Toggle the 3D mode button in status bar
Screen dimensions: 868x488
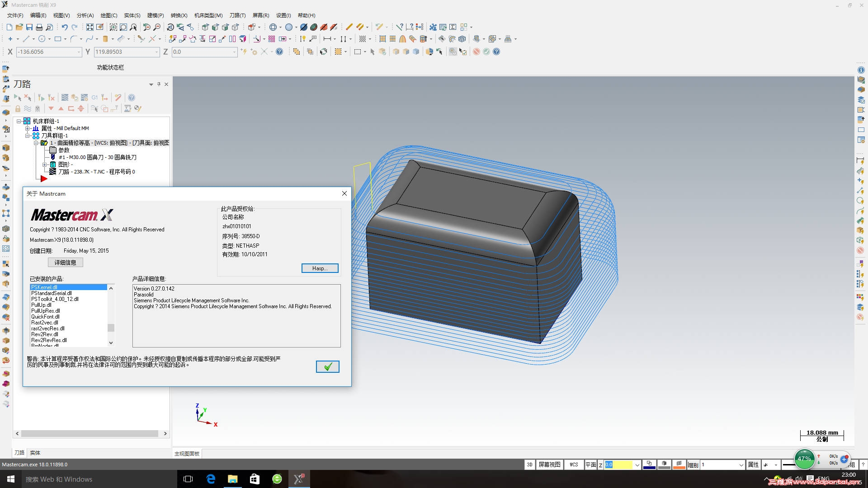[x=529, y=465]
